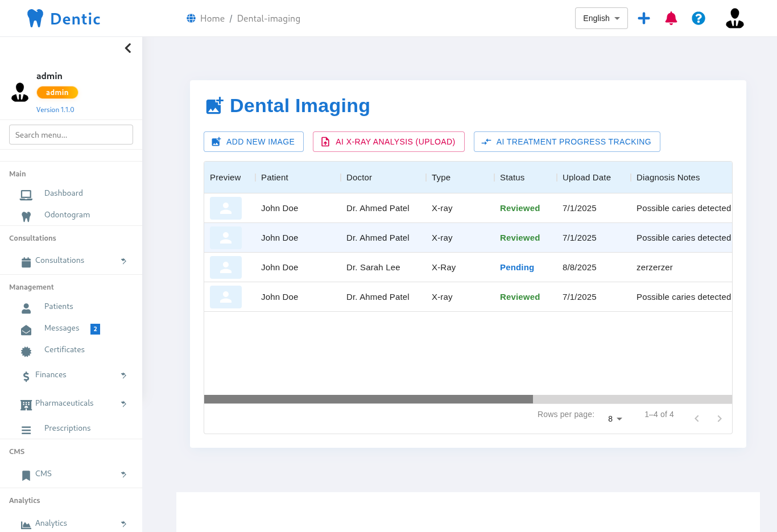This screenshot has width=777, height=532.
Task: Click AI Treatment Progress Tracking button
Action: tap(567, 142)
